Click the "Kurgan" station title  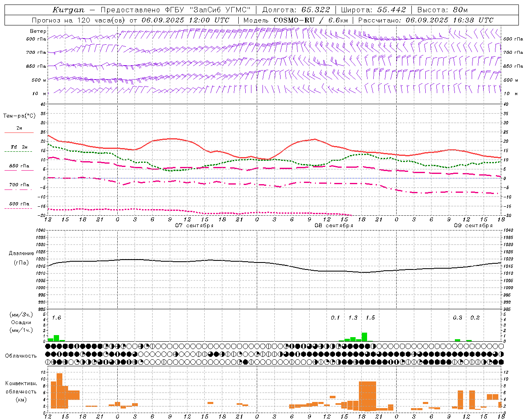point(68,10)
